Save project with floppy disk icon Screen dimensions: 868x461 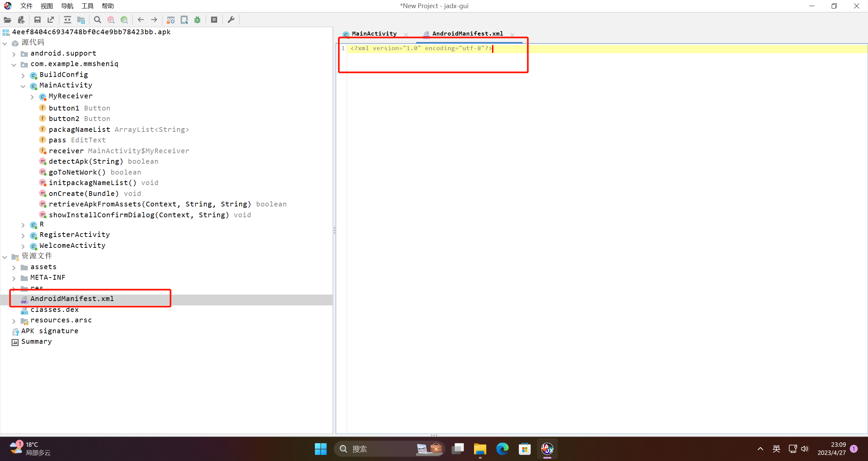tap(37, 20)
